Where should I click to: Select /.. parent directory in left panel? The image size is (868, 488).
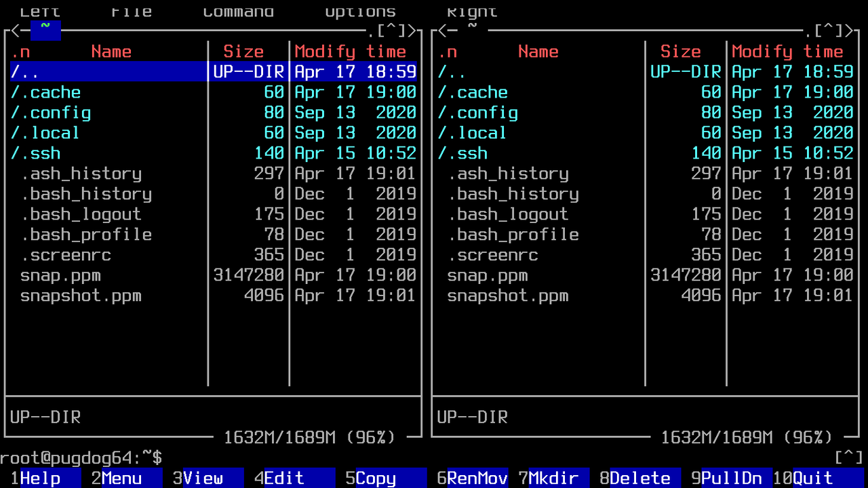(213, 71)
